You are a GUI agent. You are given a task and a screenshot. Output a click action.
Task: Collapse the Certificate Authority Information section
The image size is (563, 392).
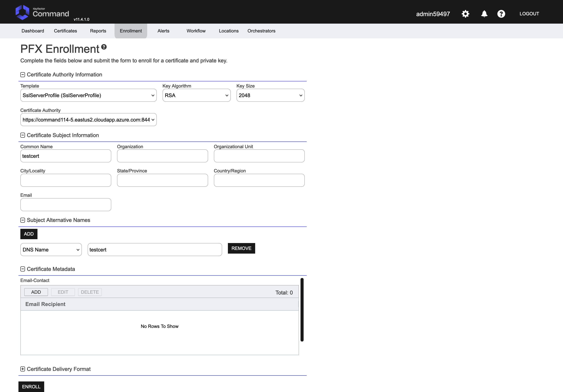coord(22,75)
